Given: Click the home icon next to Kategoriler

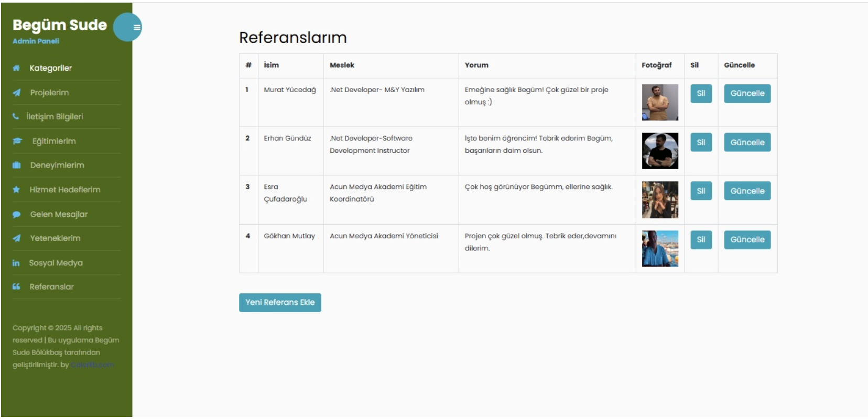Looking at the screenshot, I should (16, 68).
